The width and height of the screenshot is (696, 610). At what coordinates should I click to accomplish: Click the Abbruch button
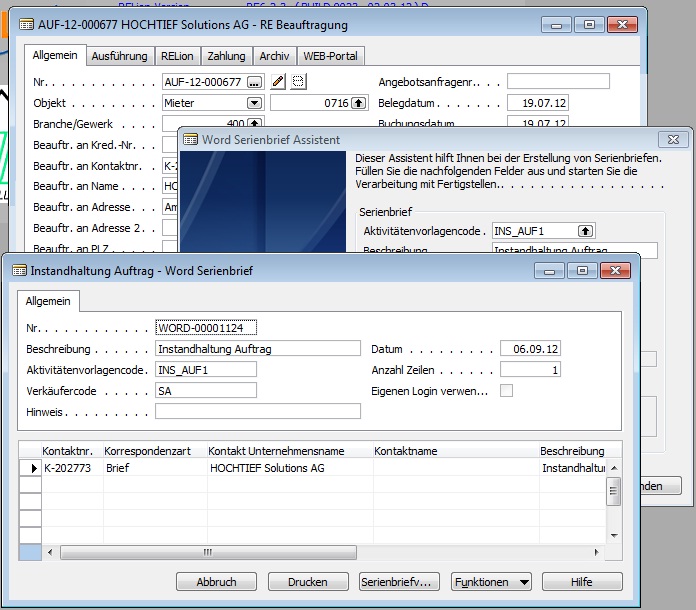pyautogui.click(x=216, y=582)
